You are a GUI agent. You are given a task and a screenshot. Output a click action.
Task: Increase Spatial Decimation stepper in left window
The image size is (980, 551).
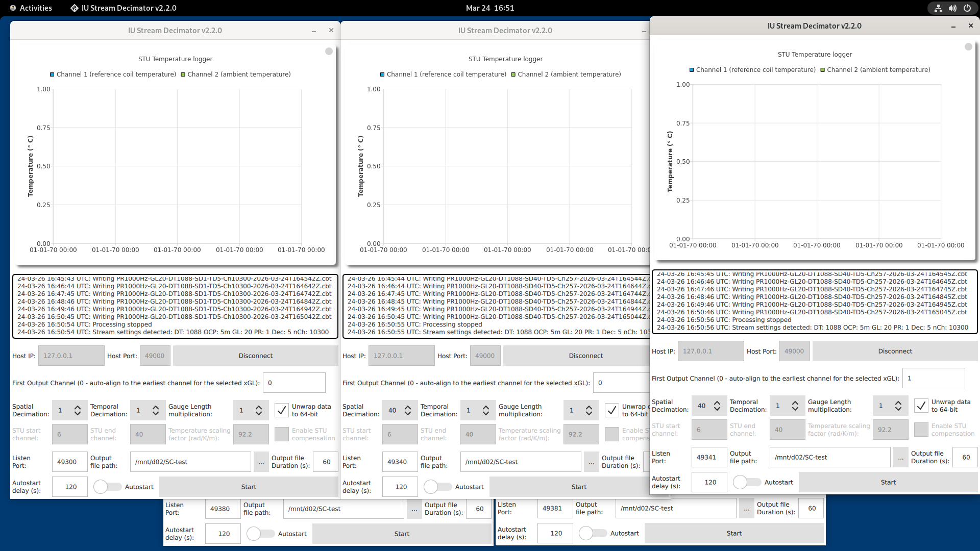coord(78,407)
